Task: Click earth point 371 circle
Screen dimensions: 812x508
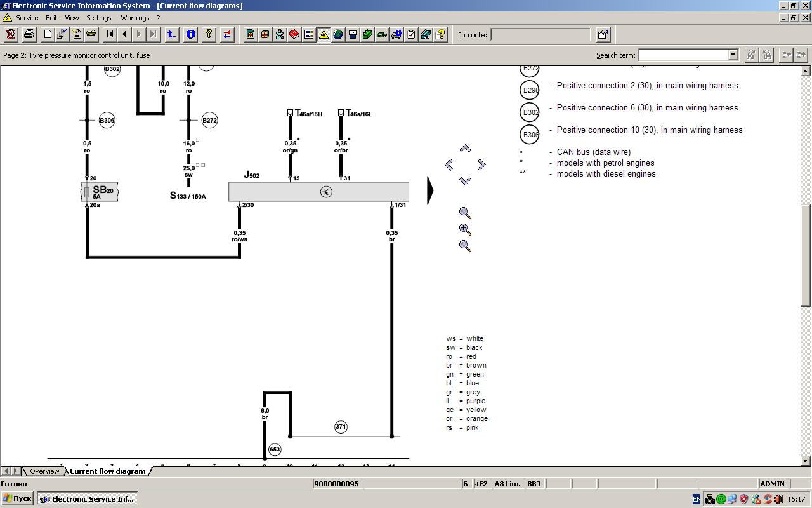Action: click(x=341, y=427)
